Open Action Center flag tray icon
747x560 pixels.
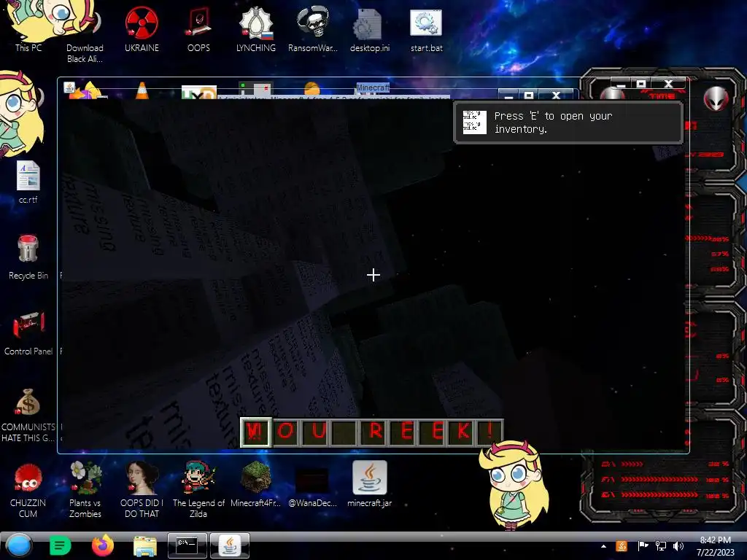coord(643,546)
